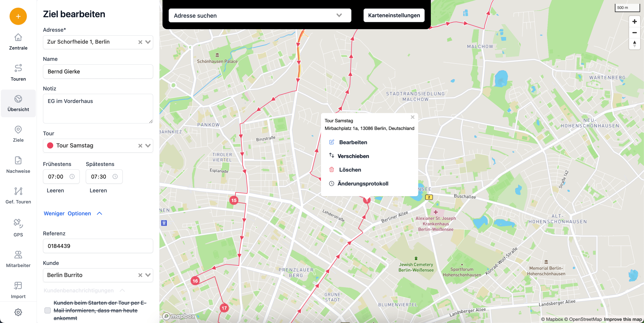Open the Touren route icon

18,68
